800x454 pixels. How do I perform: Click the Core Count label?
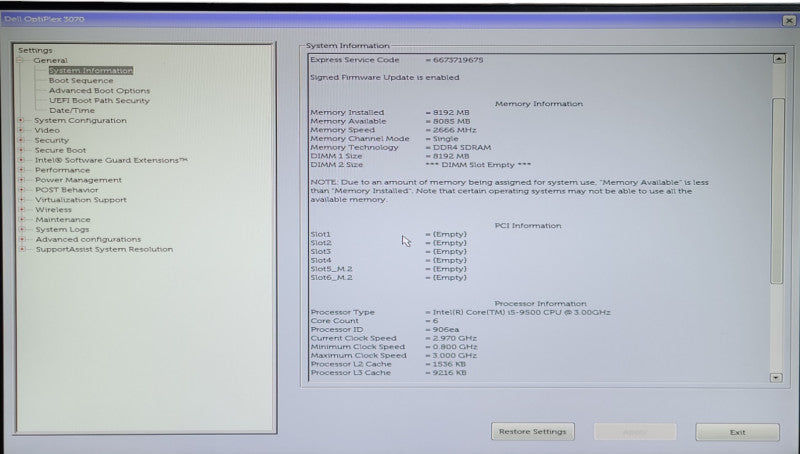point(335,321)
